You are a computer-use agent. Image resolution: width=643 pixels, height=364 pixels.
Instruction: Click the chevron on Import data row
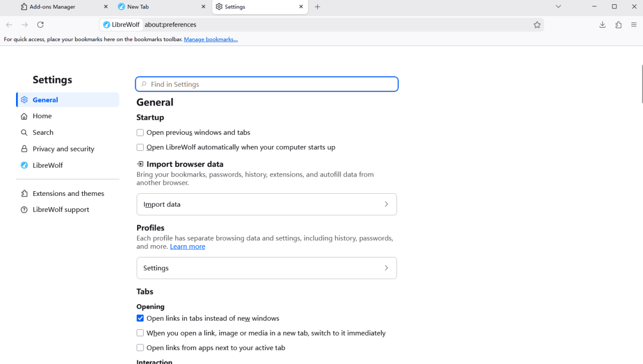click(386, 204)
